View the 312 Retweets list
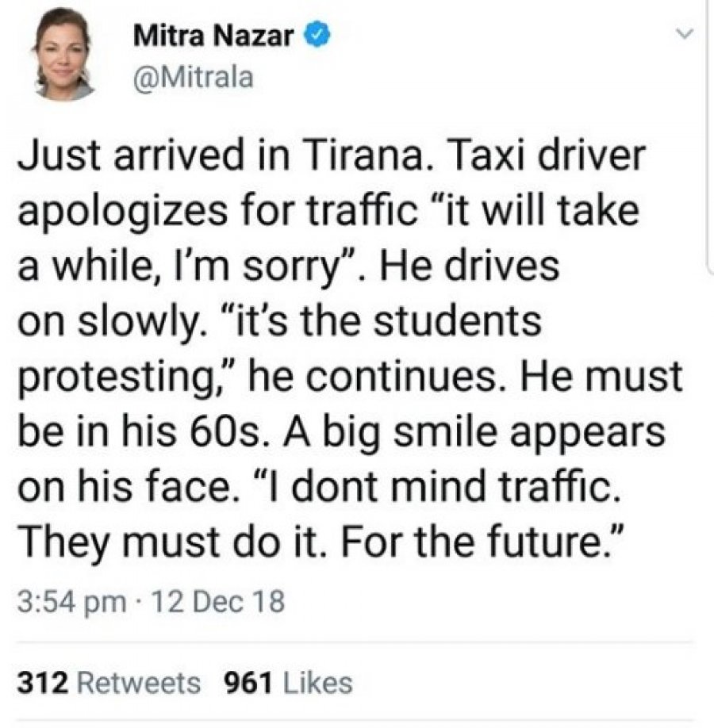Viewport: 714px width, 728px height. click(108, 681)
